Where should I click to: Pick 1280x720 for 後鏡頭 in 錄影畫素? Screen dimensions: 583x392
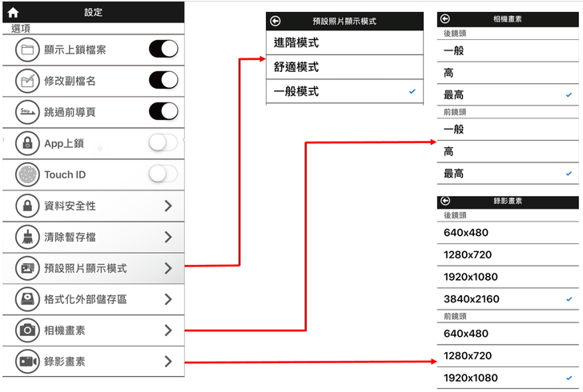pos(508,255)
